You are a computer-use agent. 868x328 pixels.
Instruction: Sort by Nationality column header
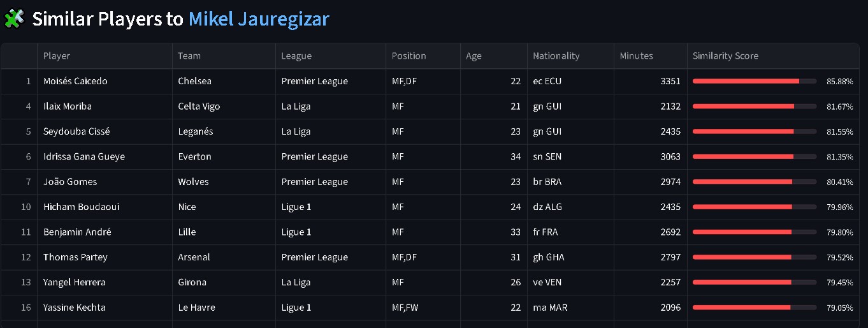click(x=570, y=56)
